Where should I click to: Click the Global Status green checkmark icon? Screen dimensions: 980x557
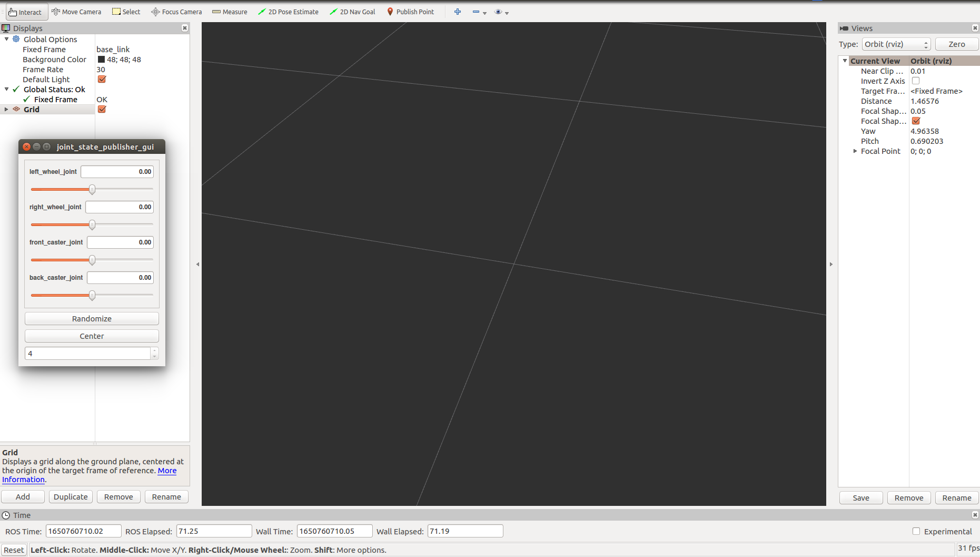pyautogui.click(x=16, y=89)
